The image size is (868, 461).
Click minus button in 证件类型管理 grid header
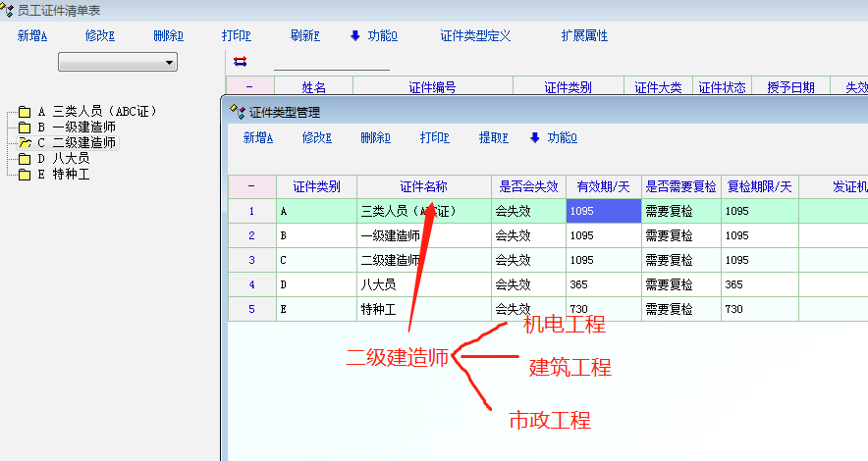[251, 186]
